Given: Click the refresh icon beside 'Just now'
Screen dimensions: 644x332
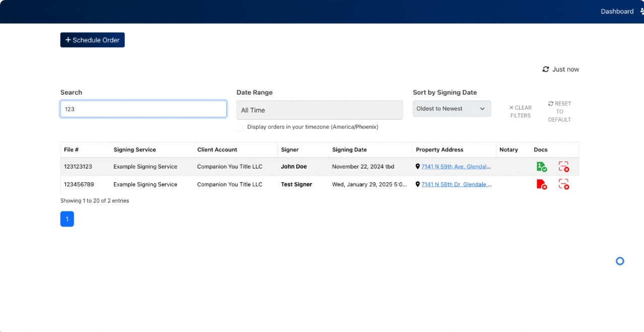Looking at the screenshot, I should click(545, 69).
